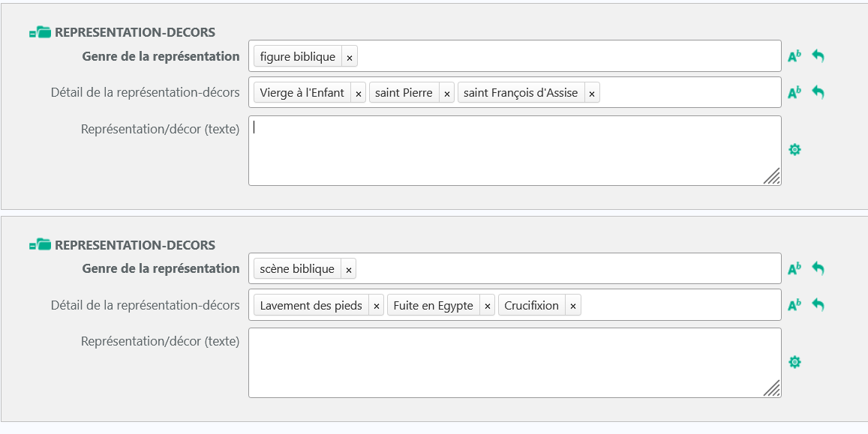Screen dimensions: 868x434
Task: Open Ab thesaurus icon for 'figure biblique' genre
Action: pyautogui.click(x=794, y=56)
